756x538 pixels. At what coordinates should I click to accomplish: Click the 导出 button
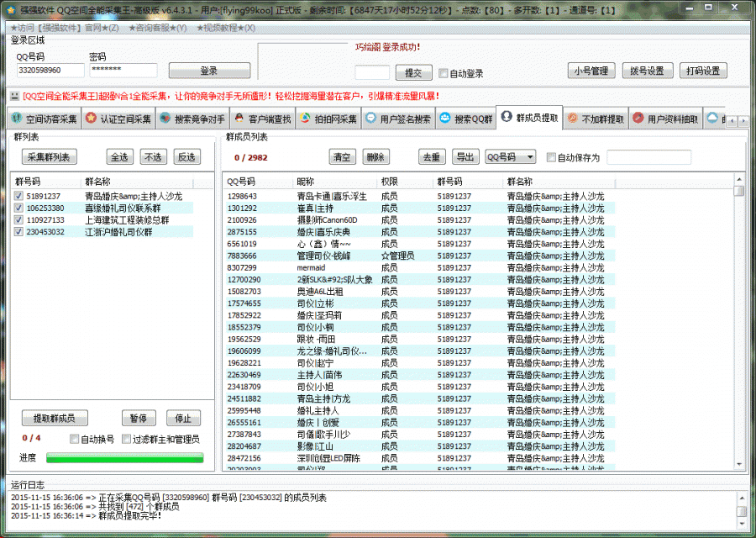tap(465, 157)
